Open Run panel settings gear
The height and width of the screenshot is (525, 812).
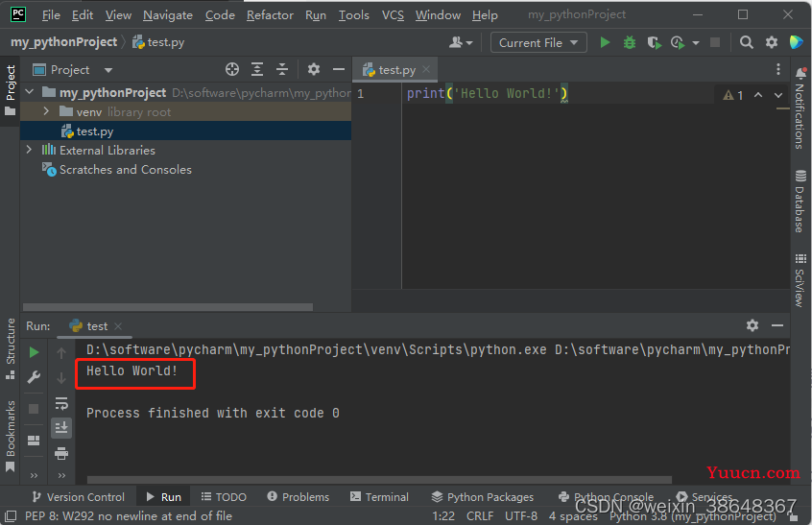752,325
